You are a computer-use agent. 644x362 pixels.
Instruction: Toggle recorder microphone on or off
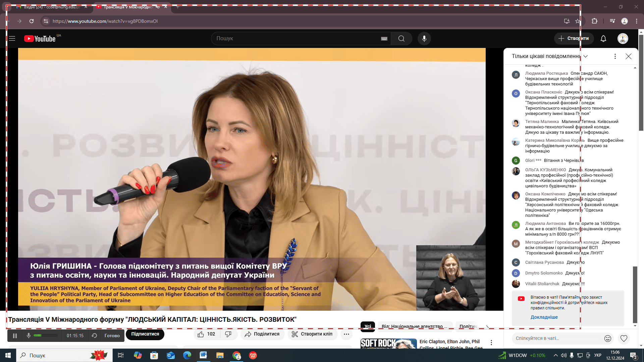[29, 336]
